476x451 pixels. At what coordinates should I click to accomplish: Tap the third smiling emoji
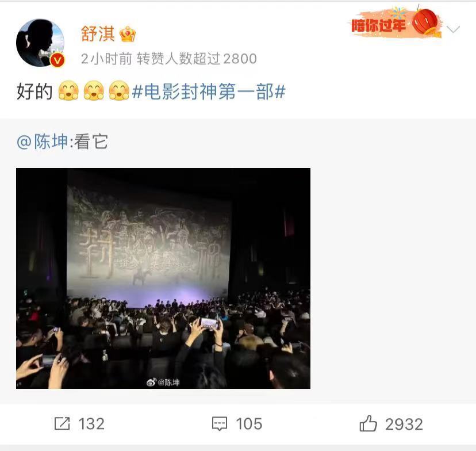tap(119, 90)
